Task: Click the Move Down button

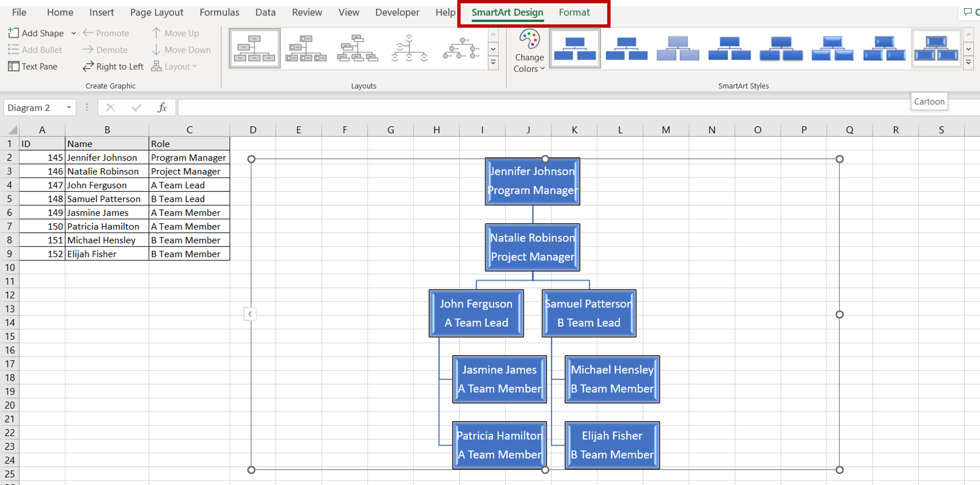Action: [181, 50]
